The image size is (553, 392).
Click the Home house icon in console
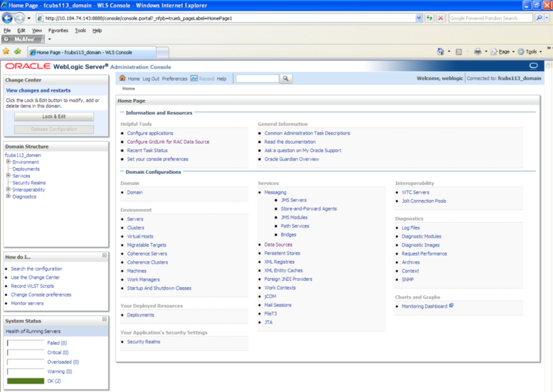[122, 78]
